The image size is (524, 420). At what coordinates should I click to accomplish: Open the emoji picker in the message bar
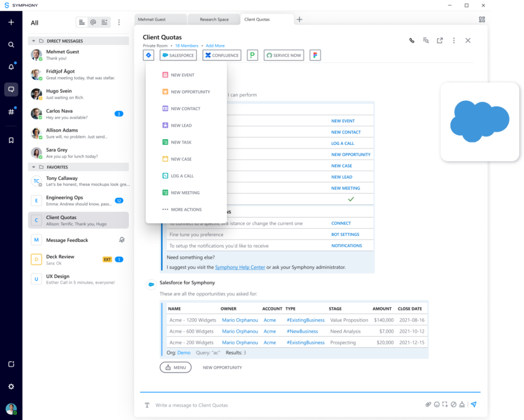coord(436,405)
